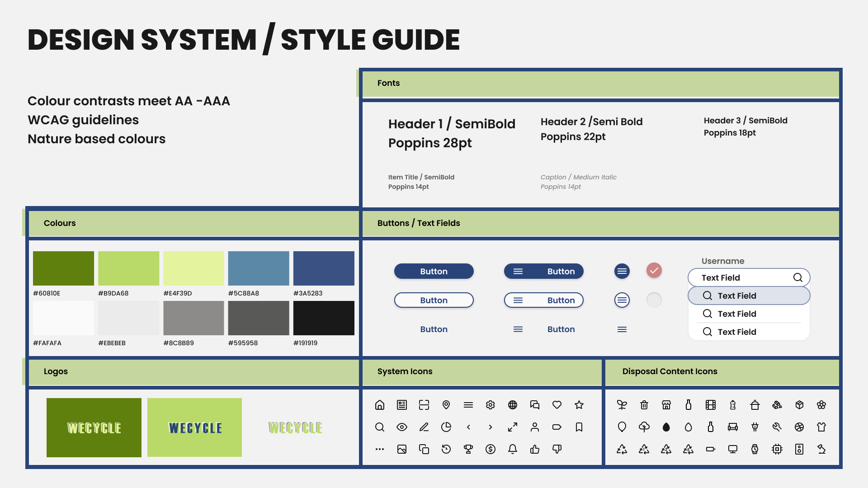The height and width of the screenshot is (488, 868).
Task: Toggle the red checked circle checkbox
Action: [x=654, y=271]
